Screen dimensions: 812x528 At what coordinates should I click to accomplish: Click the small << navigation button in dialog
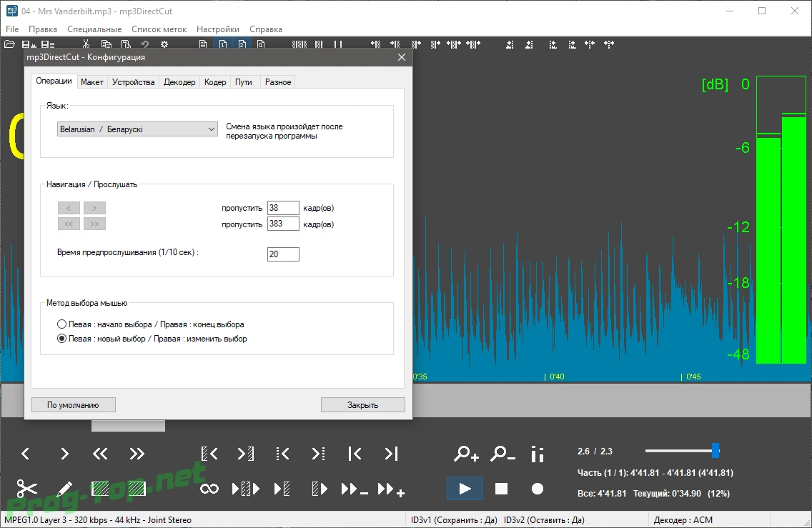tap(69, 224)
